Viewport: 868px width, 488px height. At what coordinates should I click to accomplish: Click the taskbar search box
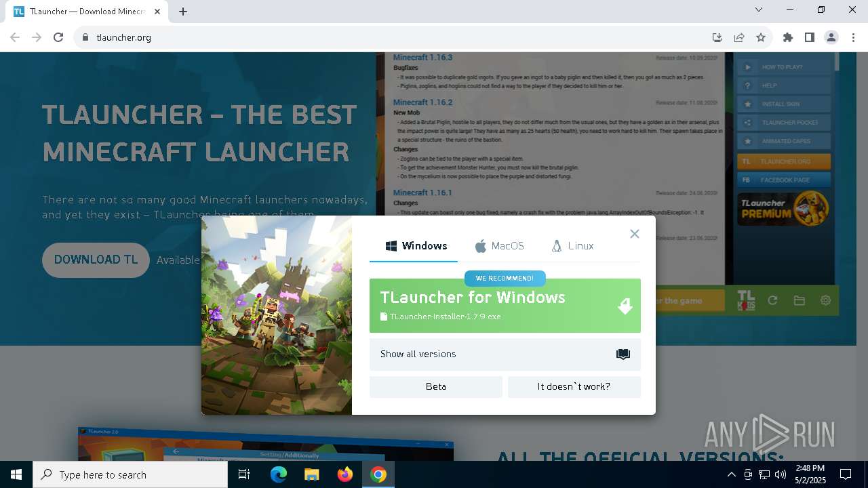(130, 474)
